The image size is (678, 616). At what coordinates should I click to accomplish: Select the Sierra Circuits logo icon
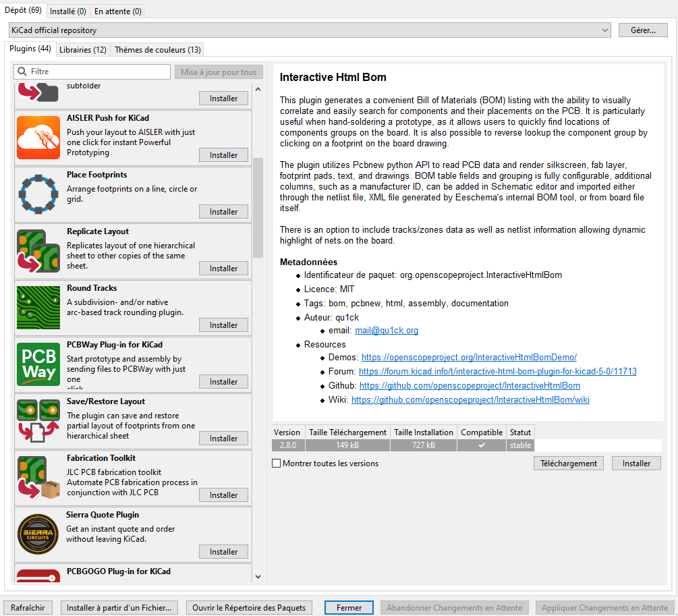(38, 534)
